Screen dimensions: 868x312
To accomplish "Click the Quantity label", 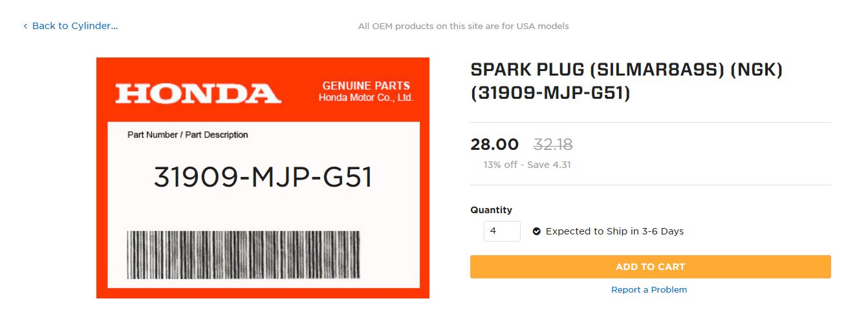I will click(x=491, y=210).
